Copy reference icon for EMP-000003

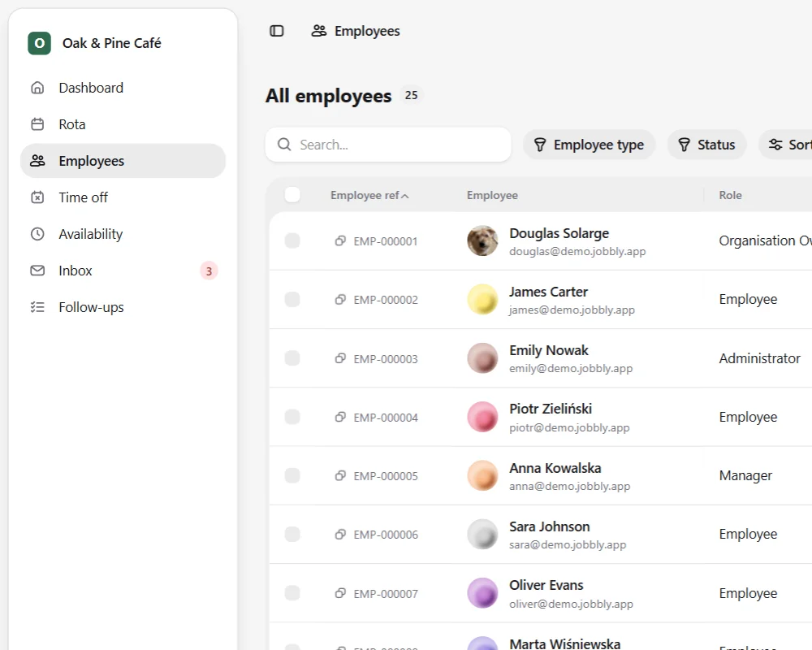(340, 358)
